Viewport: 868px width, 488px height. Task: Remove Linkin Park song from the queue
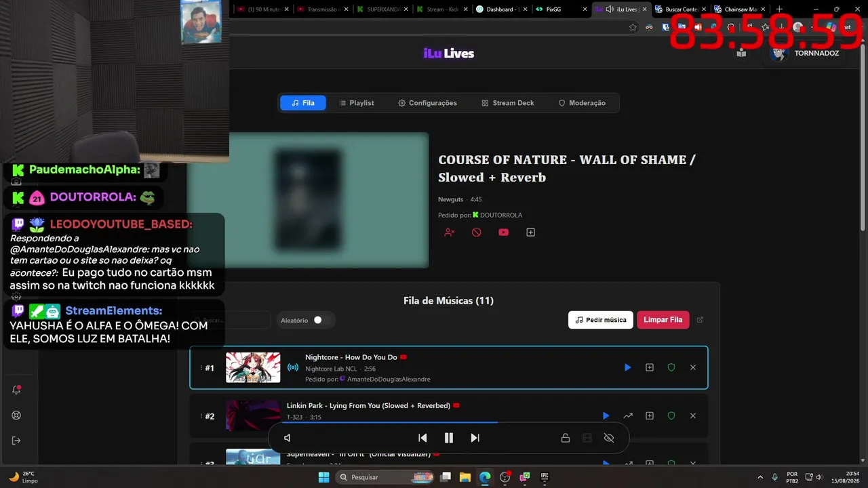(693, 415)
